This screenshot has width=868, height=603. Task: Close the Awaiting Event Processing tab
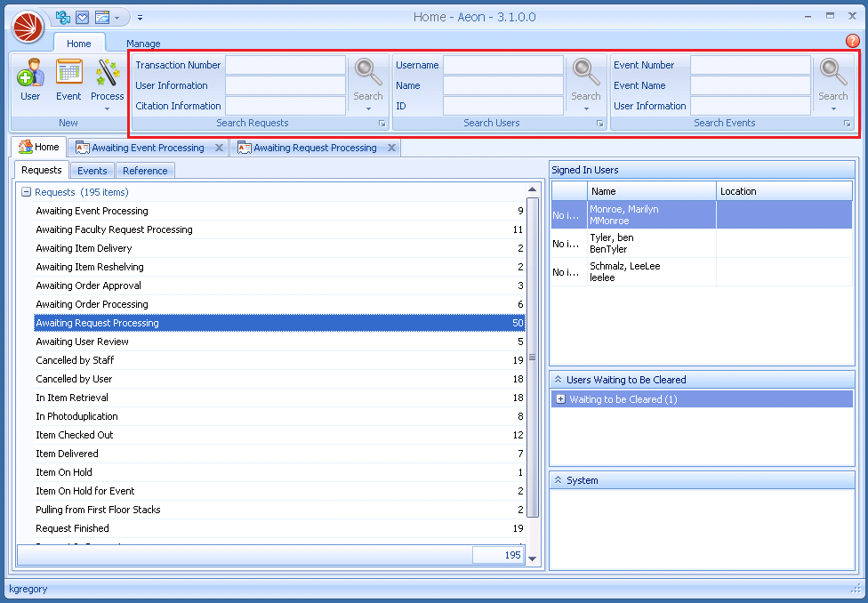click(x=219, y=148)
